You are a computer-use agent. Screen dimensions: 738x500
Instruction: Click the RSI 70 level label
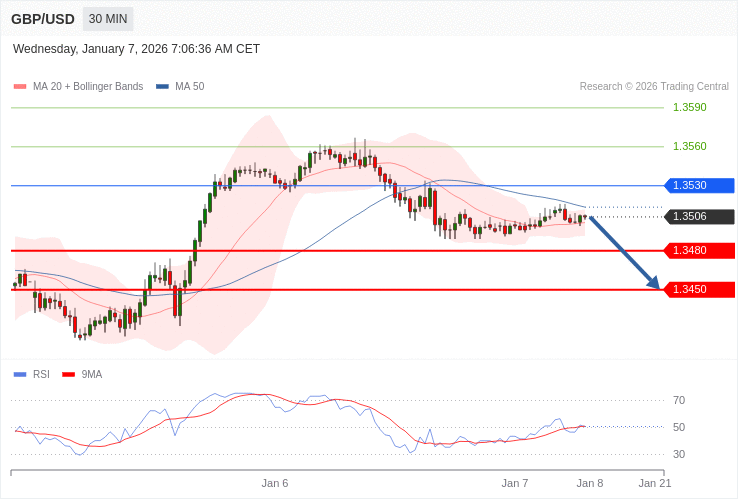(679, 400)
